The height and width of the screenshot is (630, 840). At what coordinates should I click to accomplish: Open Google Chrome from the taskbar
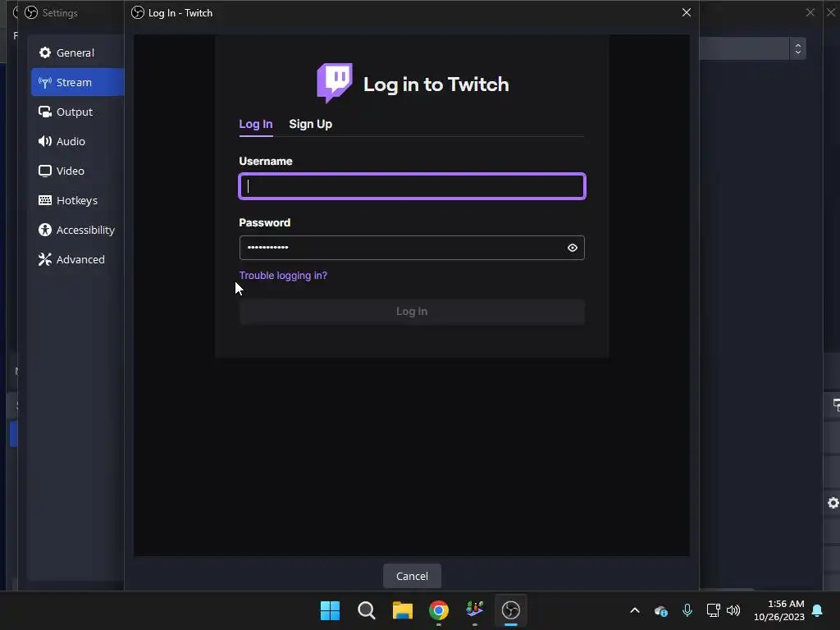439,610
